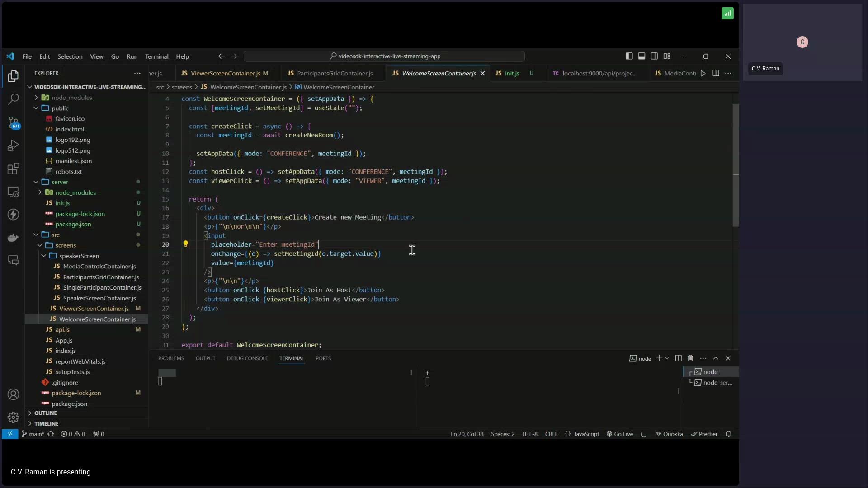Change Spaces: 2 indentation setting
Image resolution: width=868 pixels, height=488 pixels.
pyautogui.click(x=503, y=434)
